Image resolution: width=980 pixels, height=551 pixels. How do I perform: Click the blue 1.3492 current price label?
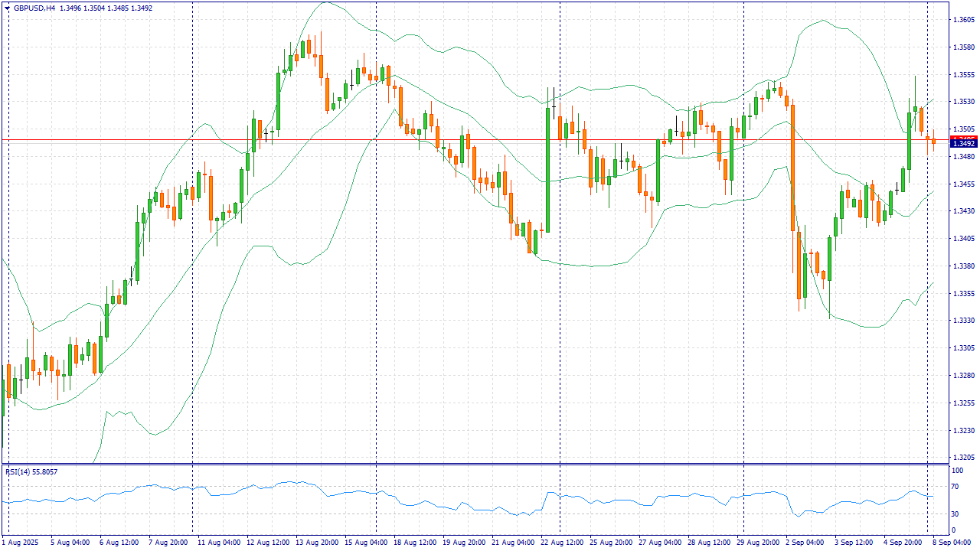963,144
